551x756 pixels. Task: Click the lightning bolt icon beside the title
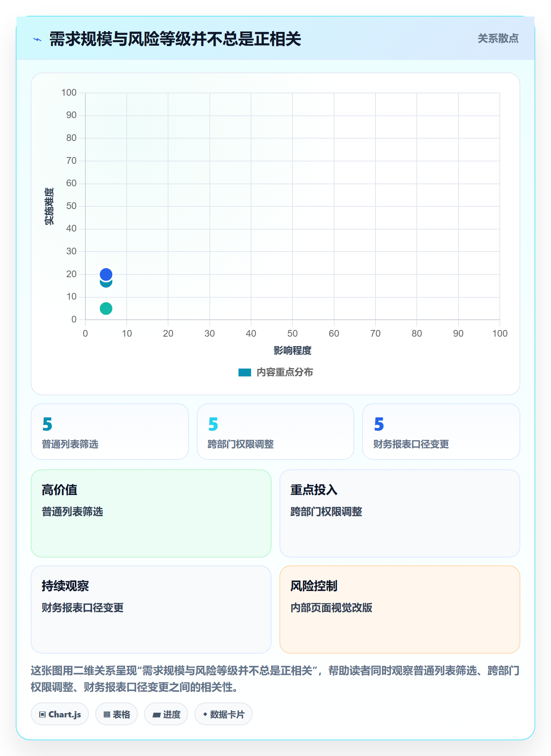pyautogui.click(x=37, y=39)
